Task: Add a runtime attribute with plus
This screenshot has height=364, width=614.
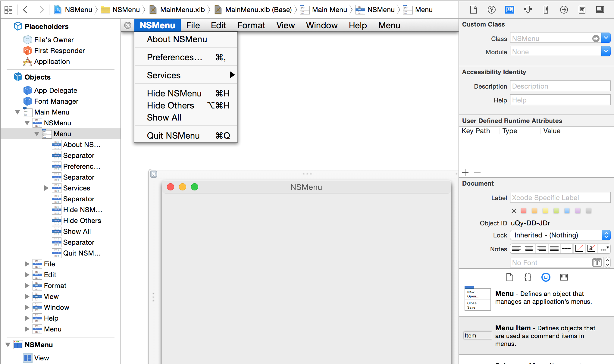Action: click(x=465, y=172)
